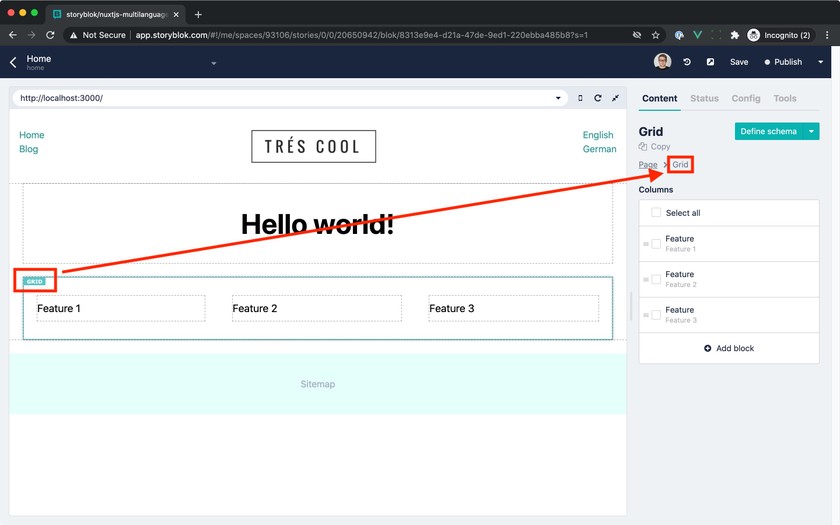840x525 pixels.
Task: Switch to the Config tab
Action: (746, 99)
